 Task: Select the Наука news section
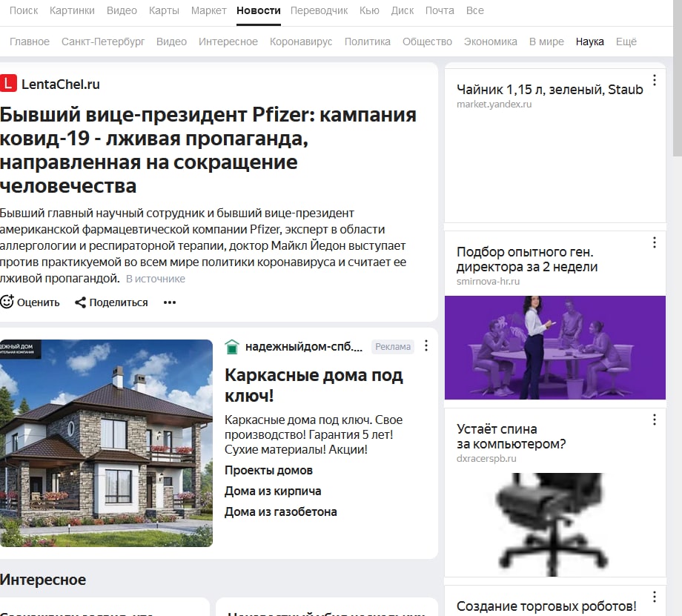[x=590, y=42]
